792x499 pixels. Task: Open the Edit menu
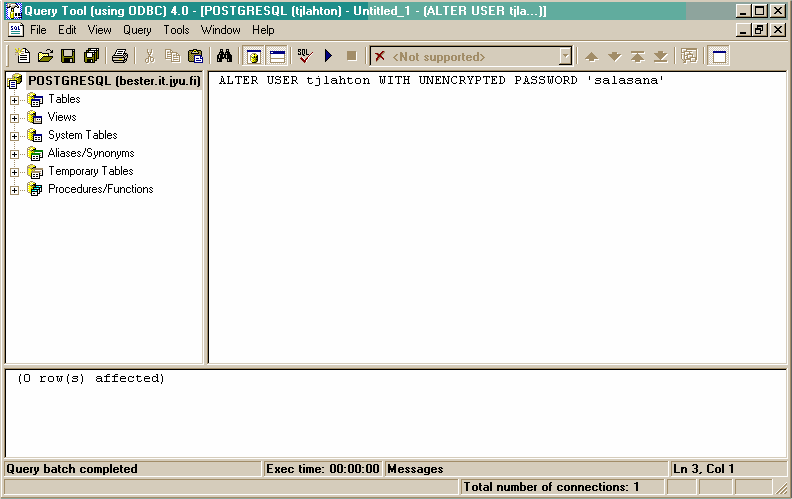[x=67, y=30]
